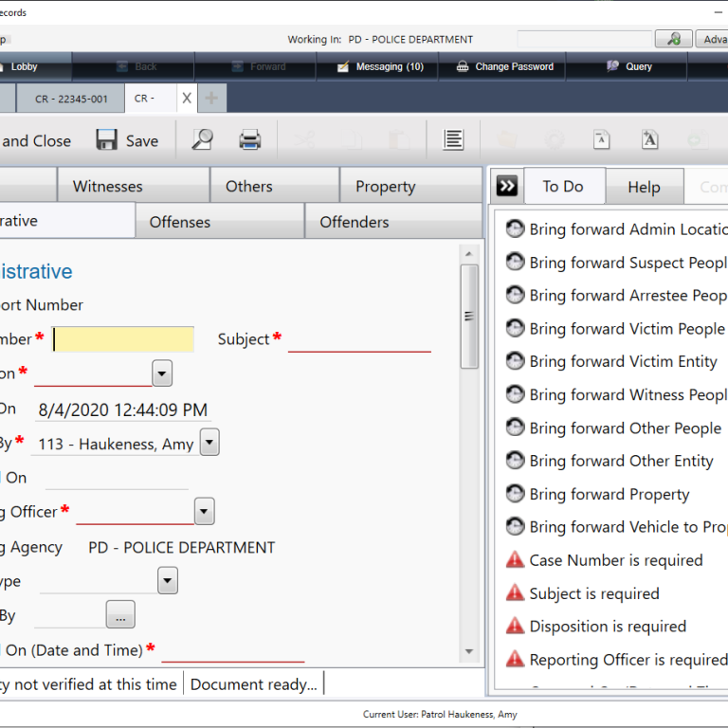
Task: Click Bring forward Victim Entity clock icon
Action: pyautogui.click(x=515, y=361)
